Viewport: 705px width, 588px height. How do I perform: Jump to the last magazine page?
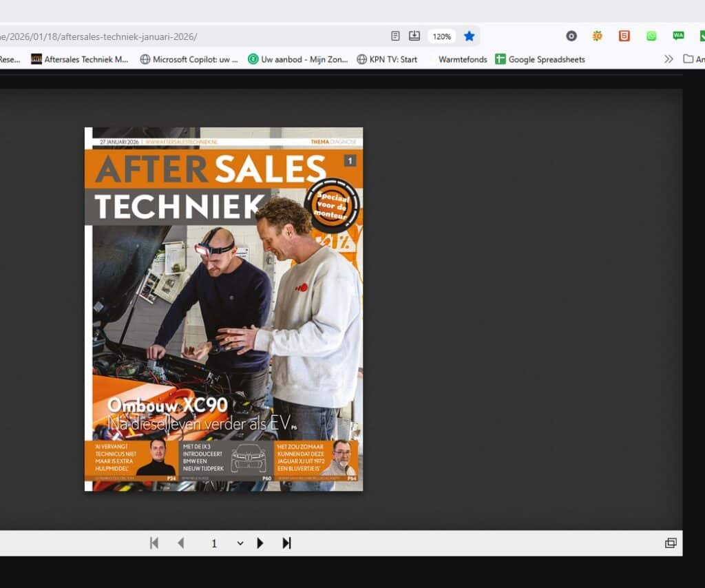(286, 543)
